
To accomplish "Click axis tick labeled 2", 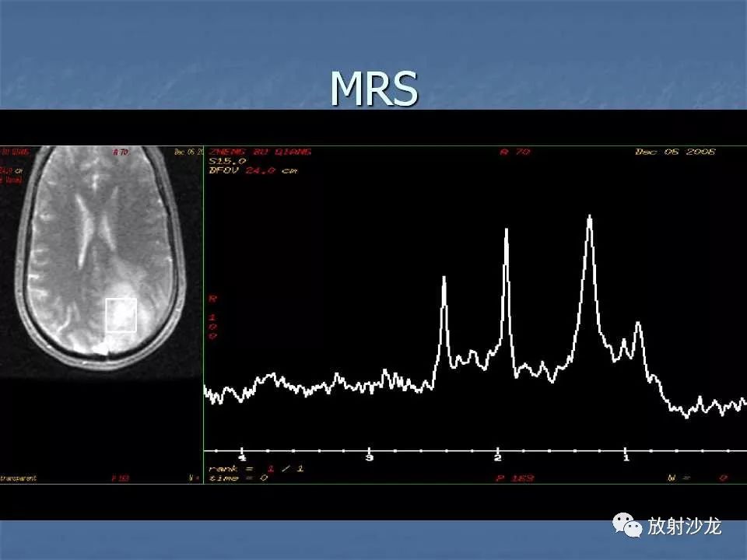I will point(498,457).
